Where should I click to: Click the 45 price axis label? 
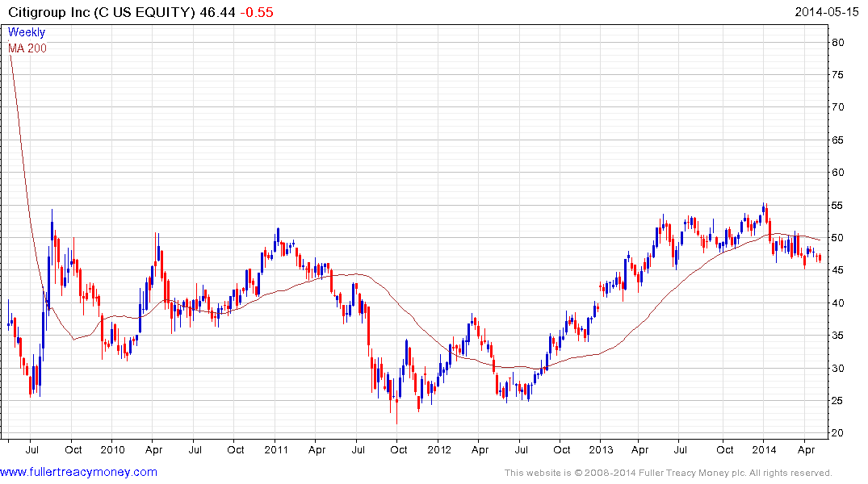coord(837,270)
